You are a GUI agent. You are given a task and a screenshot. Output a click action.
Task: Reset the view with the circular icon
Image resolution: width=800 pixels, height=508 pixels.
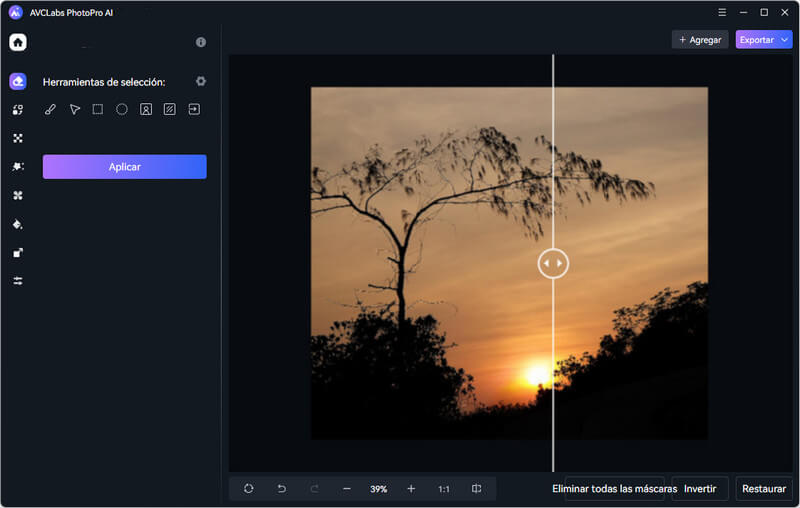248,489
